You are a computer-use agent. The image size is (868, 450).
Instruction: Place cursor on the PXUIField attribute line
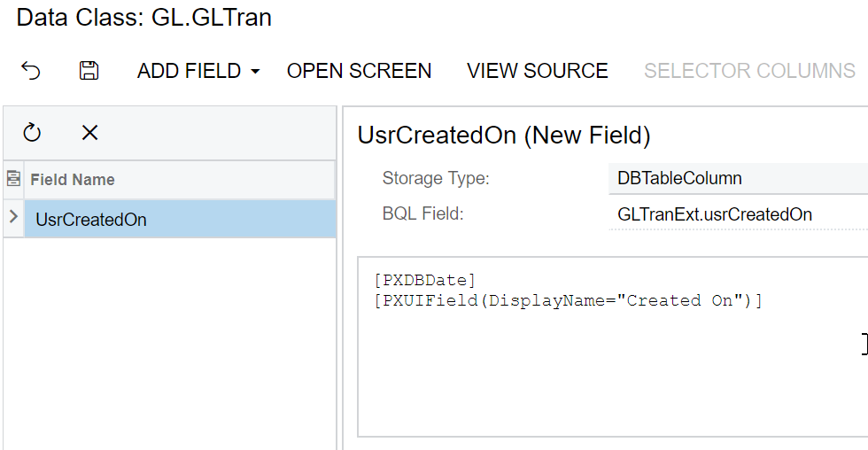click(x=567, y=300)
